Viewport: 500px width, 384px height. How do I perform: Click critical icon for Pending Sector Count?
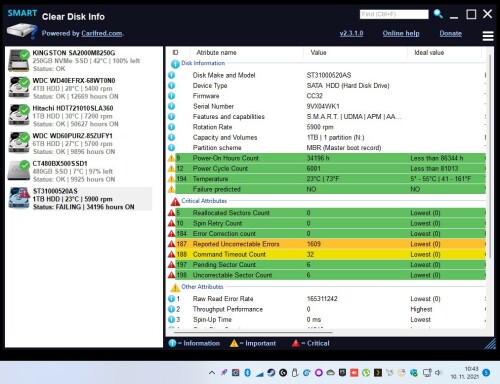[171, 264]
